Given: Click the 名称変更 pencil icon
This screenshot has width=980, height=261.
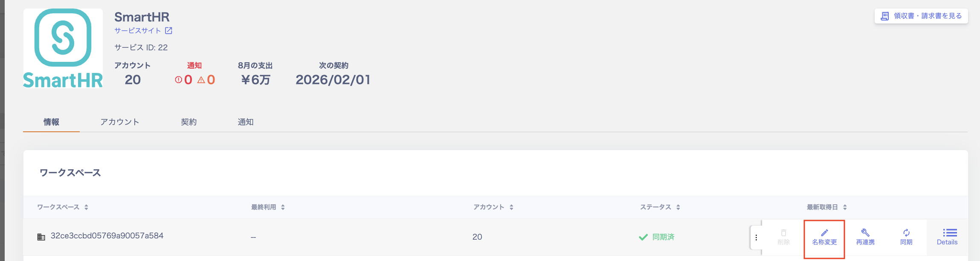Looking at the screenshot, I should (824, 233).
